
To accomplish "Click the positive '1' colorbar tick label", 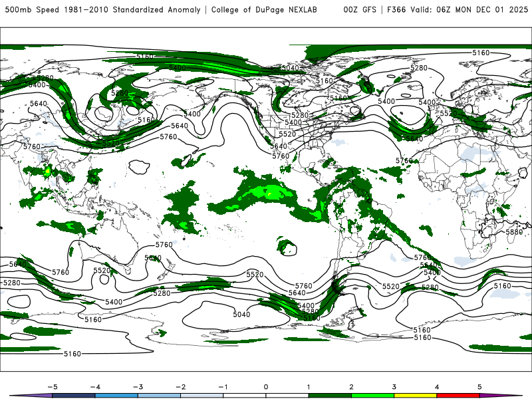I will pyautogui.click(x=309, y=387).
